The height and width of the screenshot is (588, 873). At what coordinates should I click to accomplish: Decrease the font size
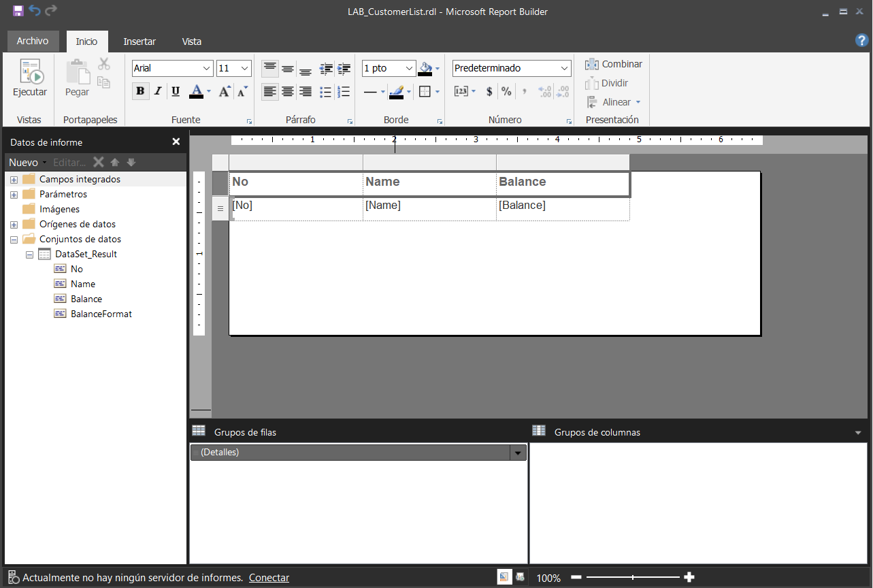tap(242, 91)
